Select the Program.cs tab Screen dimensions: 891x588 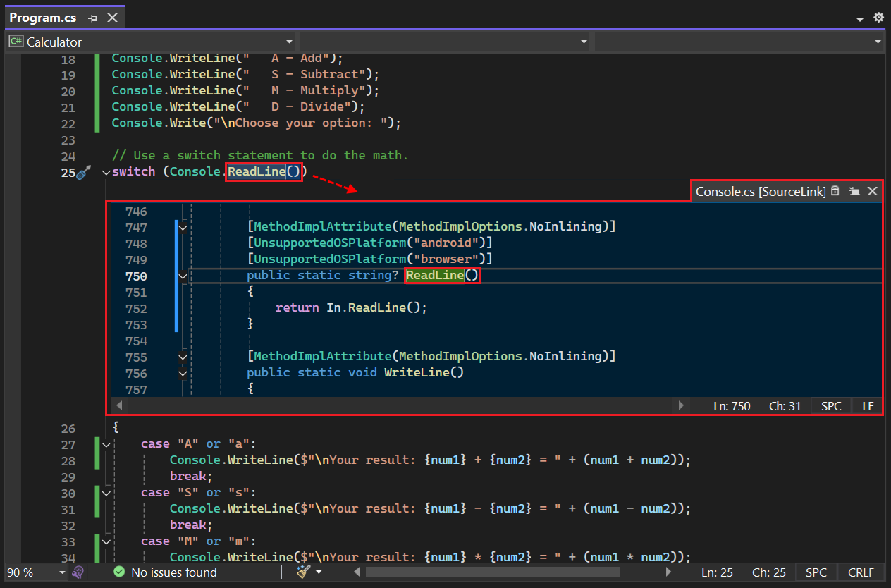coord(43,18)
